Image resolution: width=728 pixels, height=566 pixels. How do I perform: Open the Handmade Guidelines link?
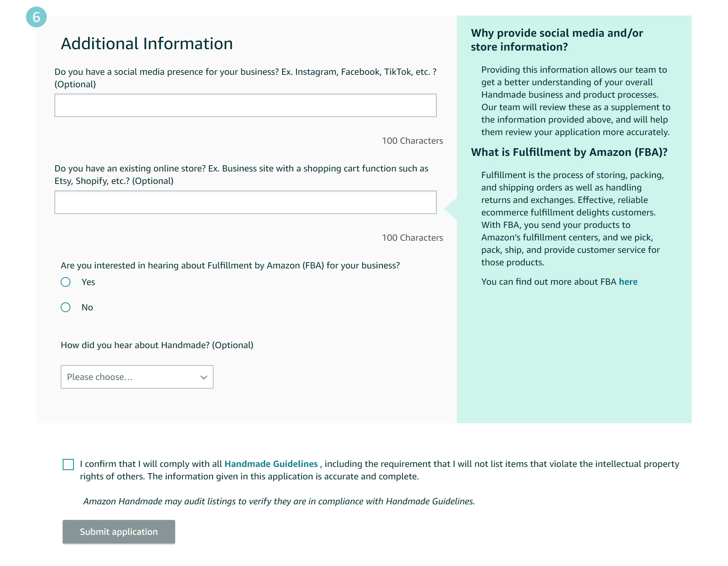(271, 463)
